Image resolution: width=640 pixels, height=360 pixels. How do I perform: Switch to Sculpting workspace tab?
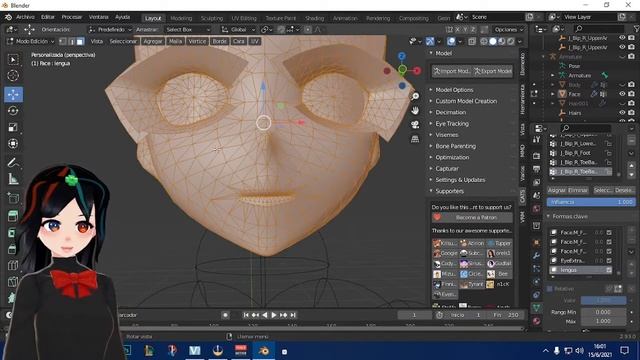212,18
